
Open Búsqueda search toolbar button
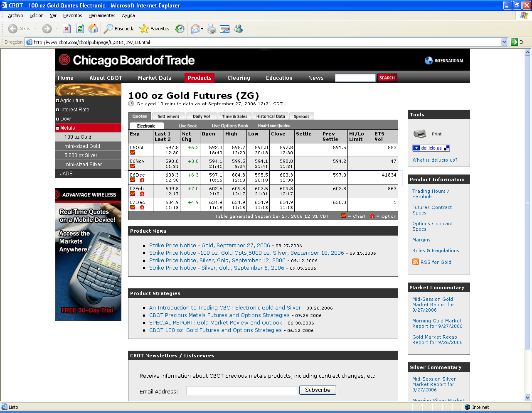119,29
